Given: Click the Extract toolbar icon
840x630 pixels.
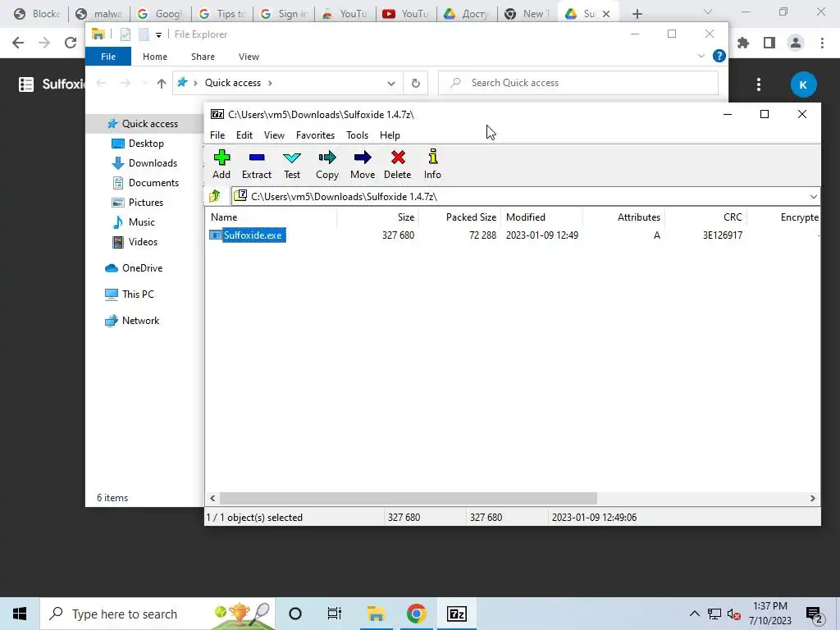Looking at the screenshot, I should pyautogui.click(x=257, y=164).
